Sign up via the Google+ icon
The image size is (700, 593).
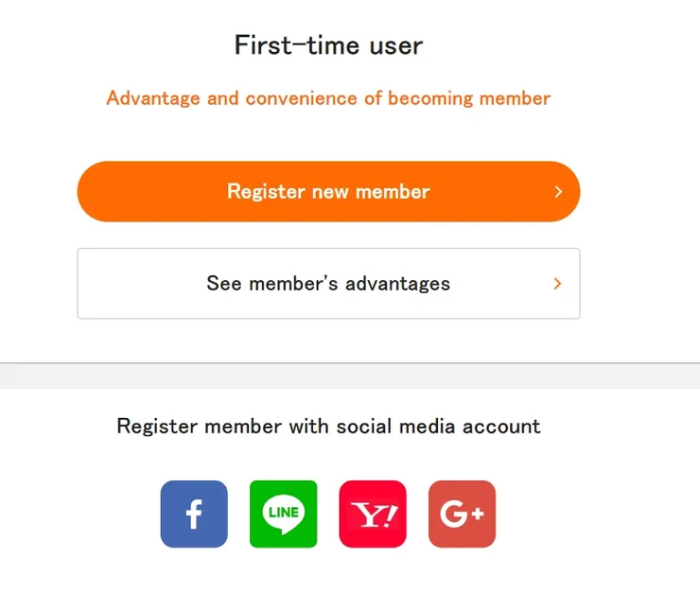pyautogui.click(x=462, y=514)
